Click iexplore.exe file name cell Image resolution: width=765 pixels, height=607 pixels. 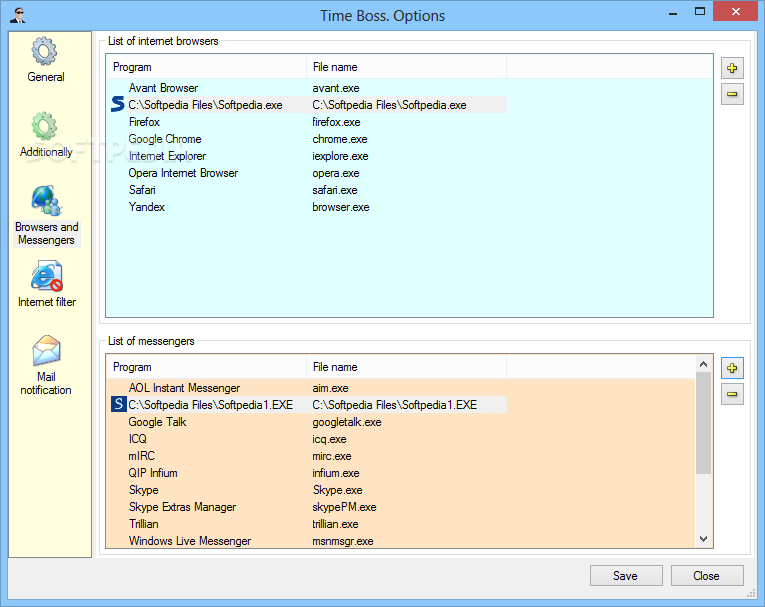click(x=341, y=156)
